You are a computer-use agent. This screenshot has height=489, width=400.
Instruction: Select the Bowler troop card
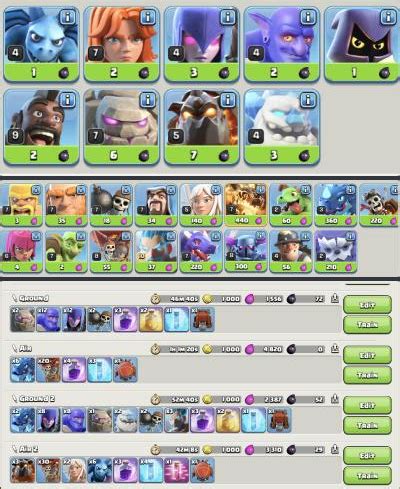point(282,45)
